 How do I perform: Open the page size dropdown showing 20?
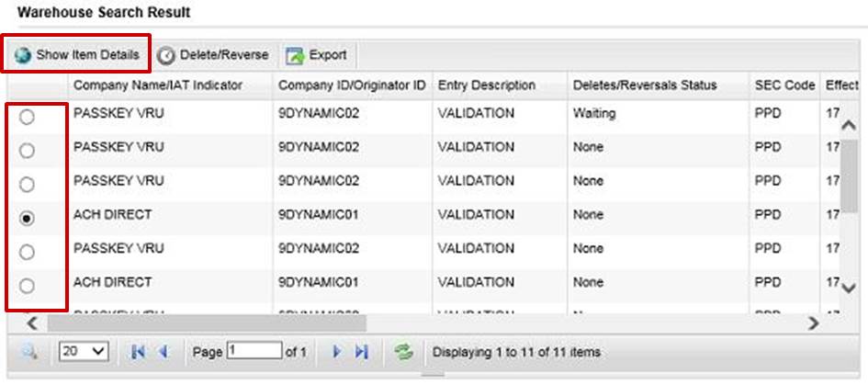coord(84,352)
